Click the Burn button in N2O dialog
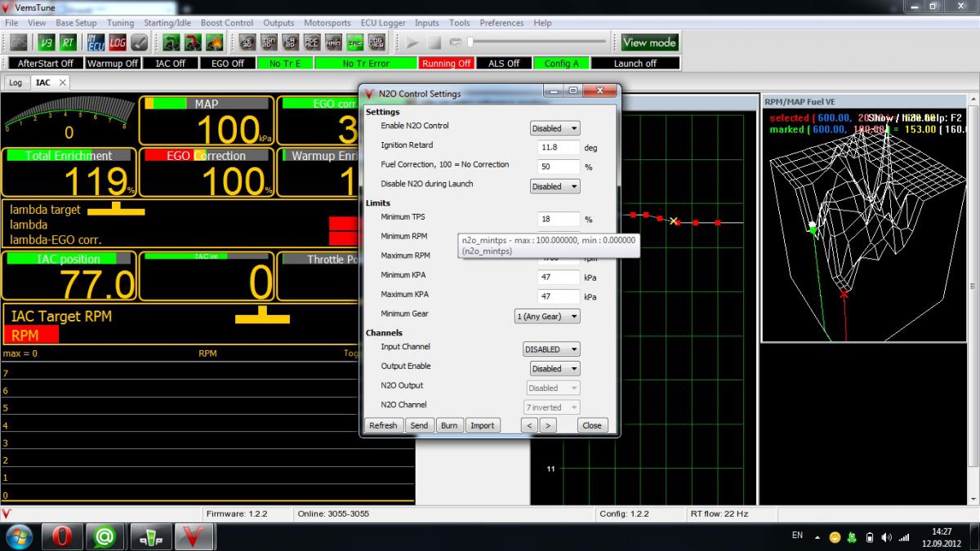Viewport: 980px width, 551px height. coord(449,425)
